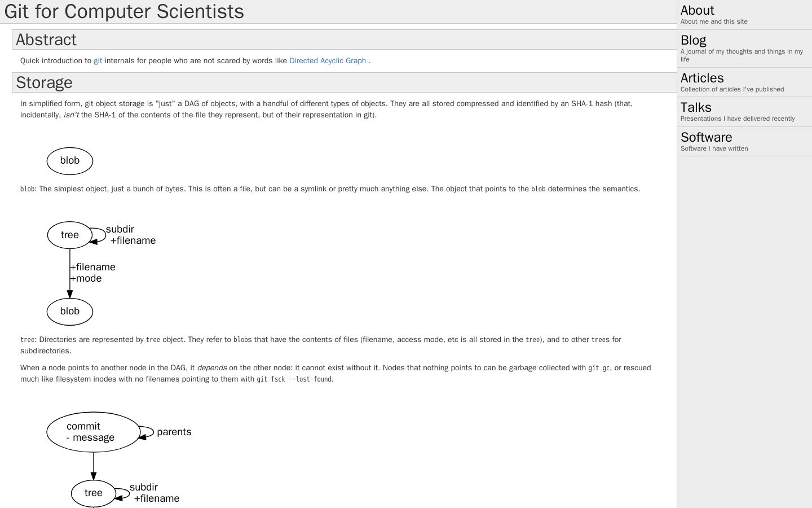The width and height of the screenshot is (812, 508).
Task: Click the commit message node in diagram
Action: point(94,432)
